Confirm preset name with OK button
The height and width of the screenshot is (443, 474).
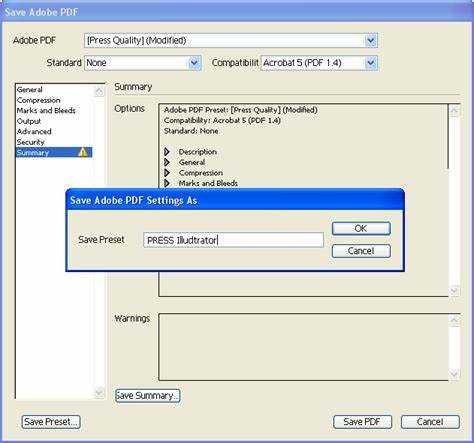coord(361,229)
